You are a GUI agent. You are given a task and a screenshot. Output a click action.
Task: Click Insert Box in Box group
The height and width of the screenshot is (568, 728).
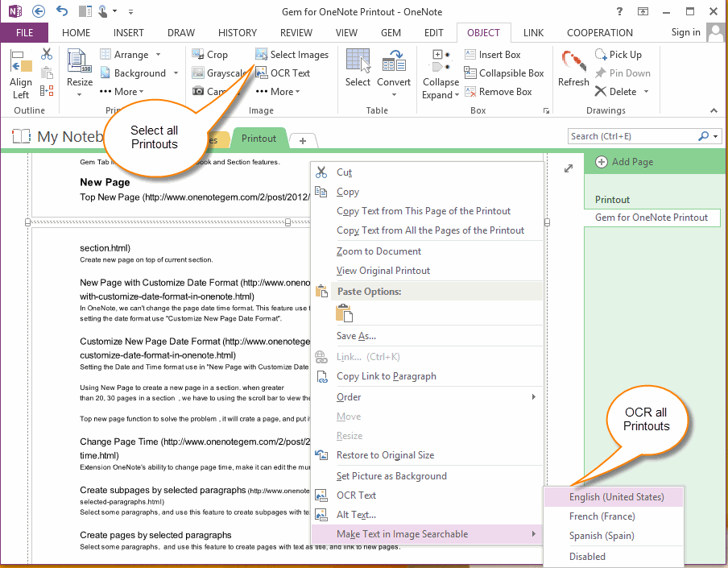point(493,54)
